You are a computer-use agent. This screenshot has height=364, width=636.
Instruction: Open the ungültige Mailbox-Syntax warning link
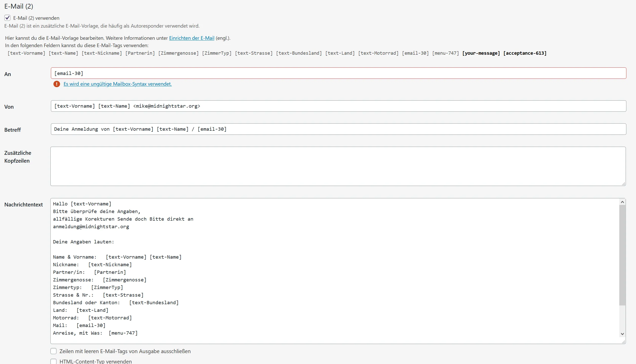118,84
